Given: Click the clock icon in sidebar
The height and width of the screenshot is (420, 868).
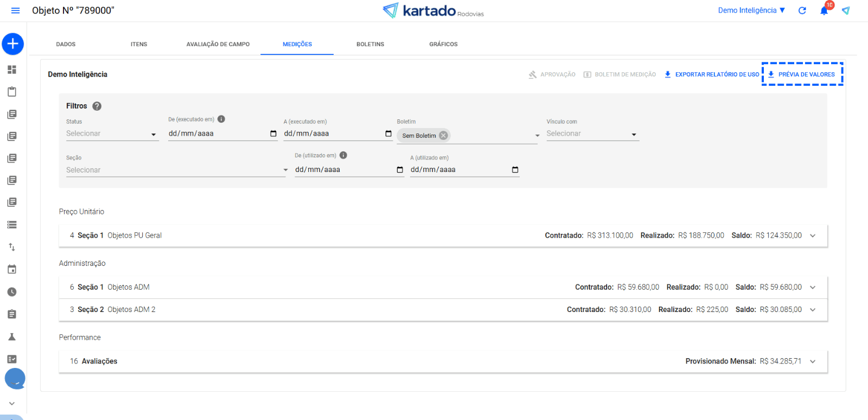Looking at the screenshot, I should pyautogui.click(x=12, y=292).
